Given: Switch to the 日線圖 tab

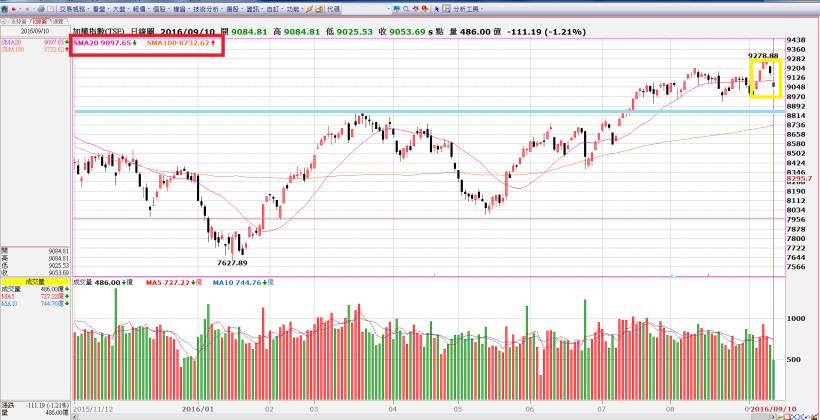Looking at the screenshot, I should click(39, 21).
